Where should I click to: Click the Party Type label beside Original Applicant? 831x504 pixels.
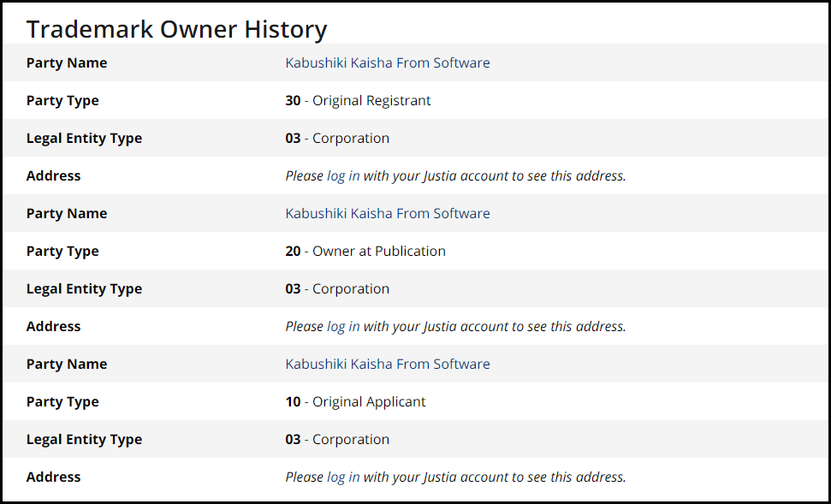[62, 401]
